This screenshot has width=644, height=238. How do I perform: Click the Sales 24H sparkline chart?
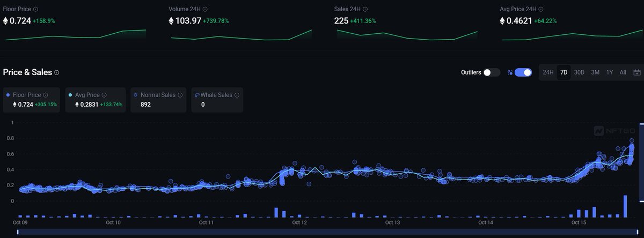[407, 35]
